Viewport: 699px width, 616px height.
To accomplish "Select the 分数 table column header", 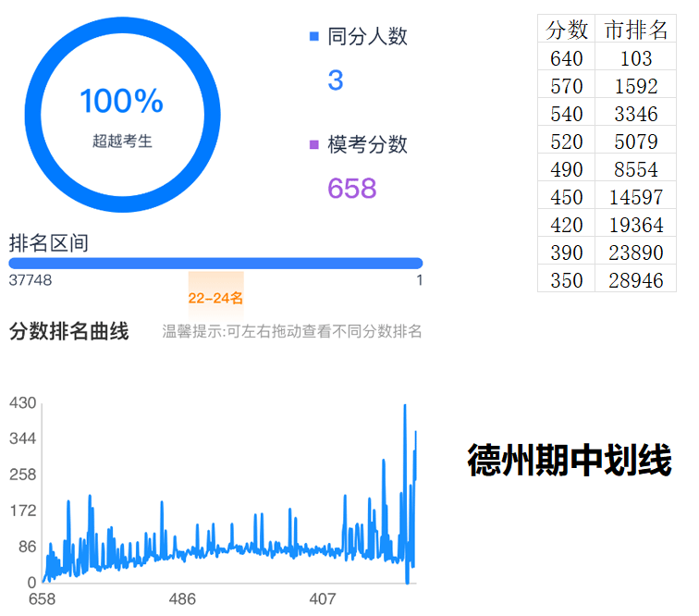I will pyautogui.click(x=567, y=31).
